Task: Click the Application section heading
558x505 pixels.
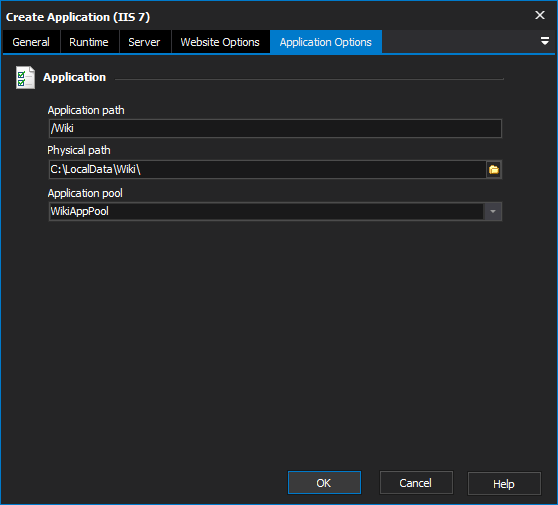Action: 74,77
